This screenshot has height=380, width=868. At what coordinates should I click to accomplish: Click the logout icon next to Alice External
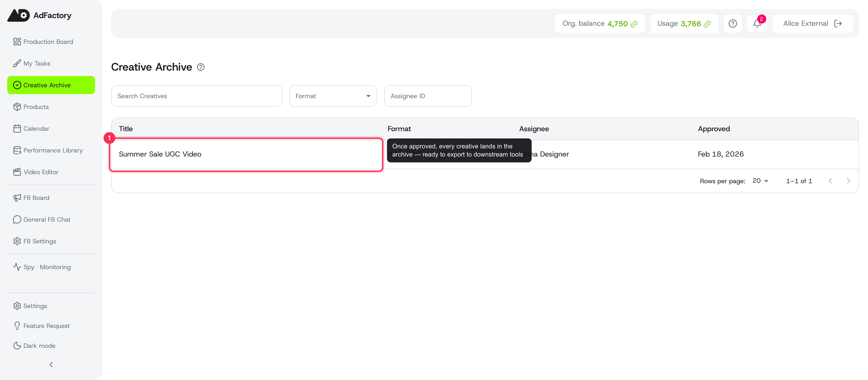[838, 24]
